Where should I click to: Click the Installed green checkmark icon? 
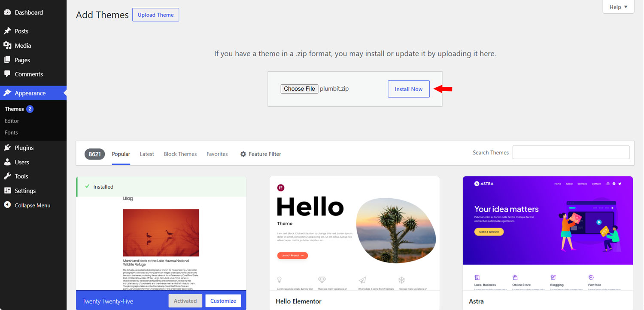87,186
